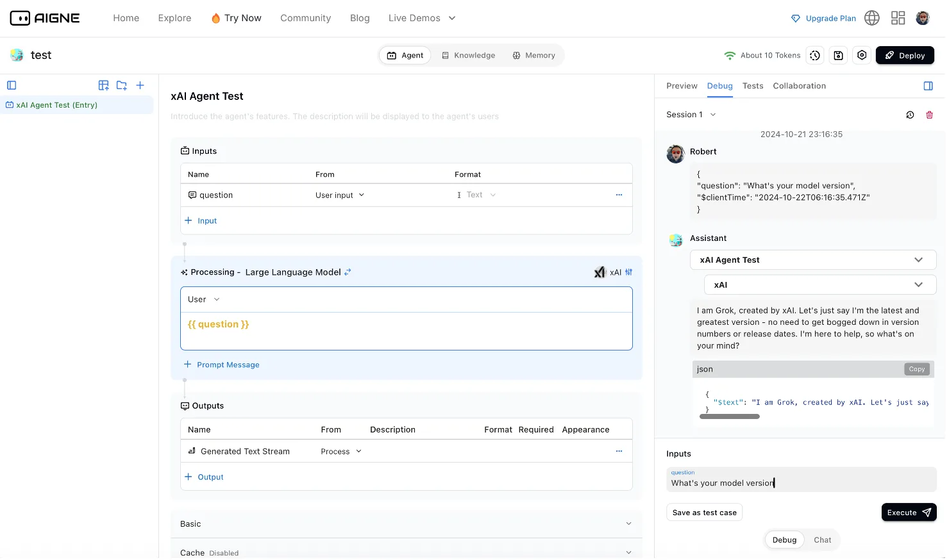Click the question input field in Debug panel
Viewport: 949px width, 560px height.
coord(802,479)
